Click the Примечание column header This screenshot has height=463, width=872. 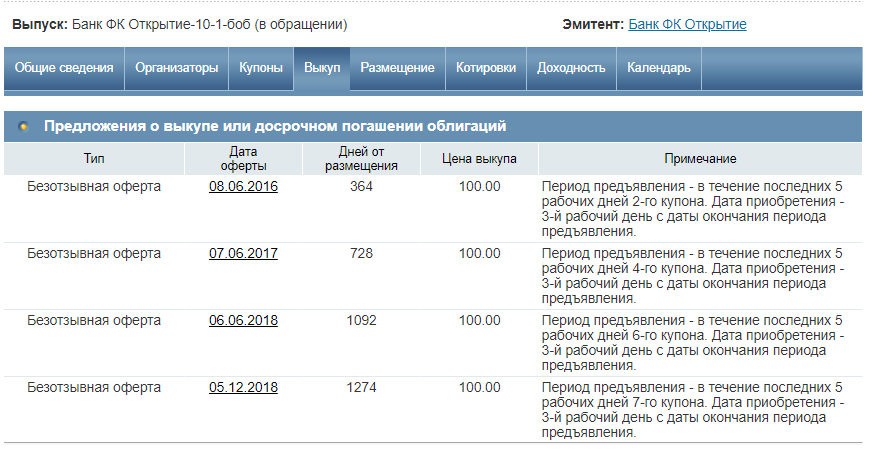(700, 159)
